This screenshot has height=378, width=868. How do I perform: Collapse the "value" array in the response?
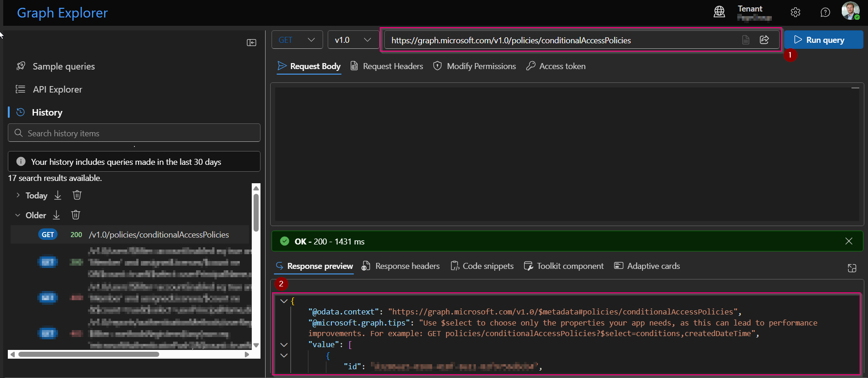point(284,345)
